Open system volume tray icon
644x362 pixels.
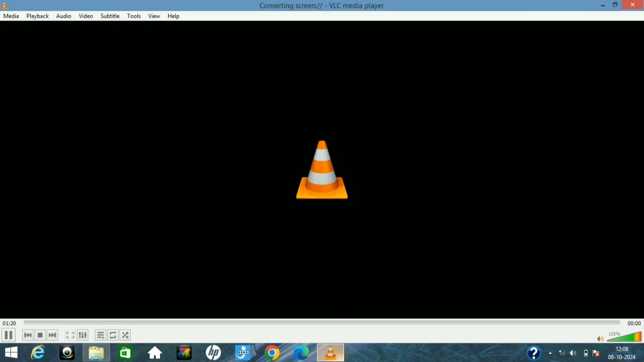coord(574,353)
